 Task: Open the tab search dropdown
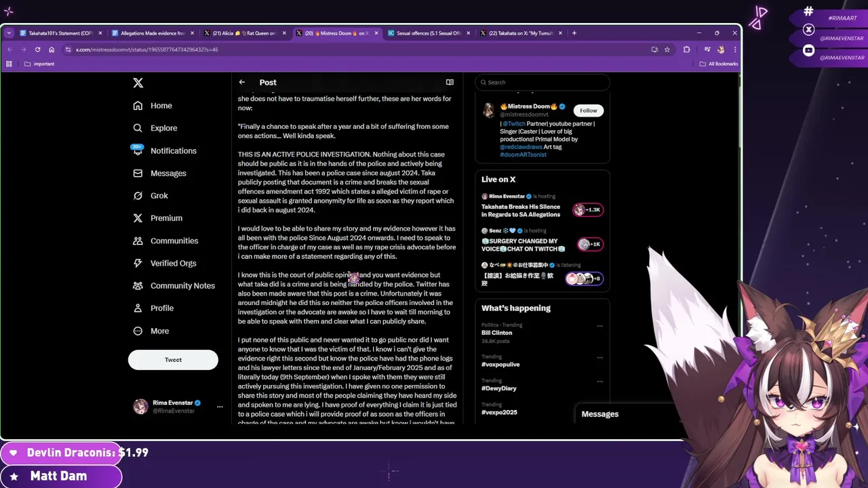9,33
